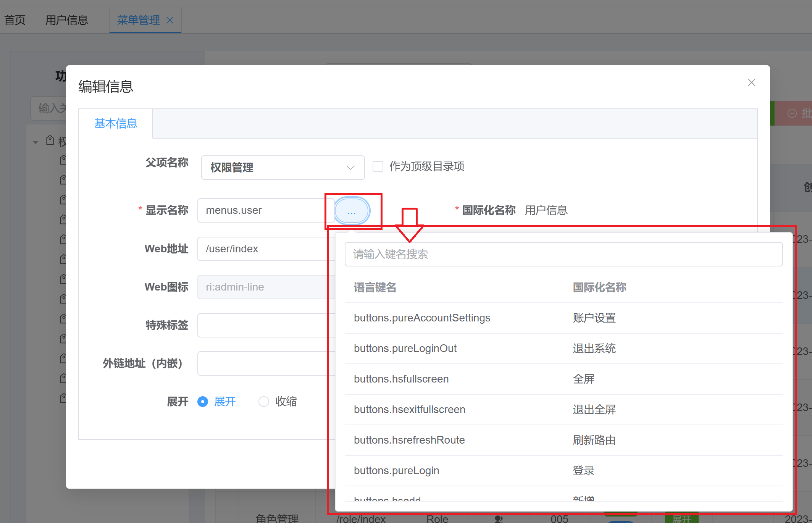Select the 展开 radio button
812x523 pixels.
coord(203,402)
